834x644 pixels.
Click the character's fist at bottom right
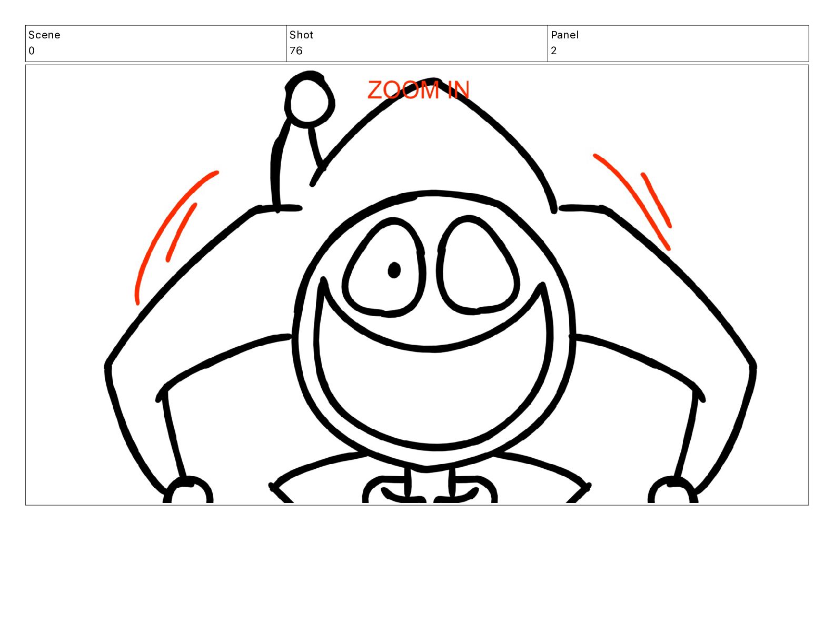click(x=673, y=490)
